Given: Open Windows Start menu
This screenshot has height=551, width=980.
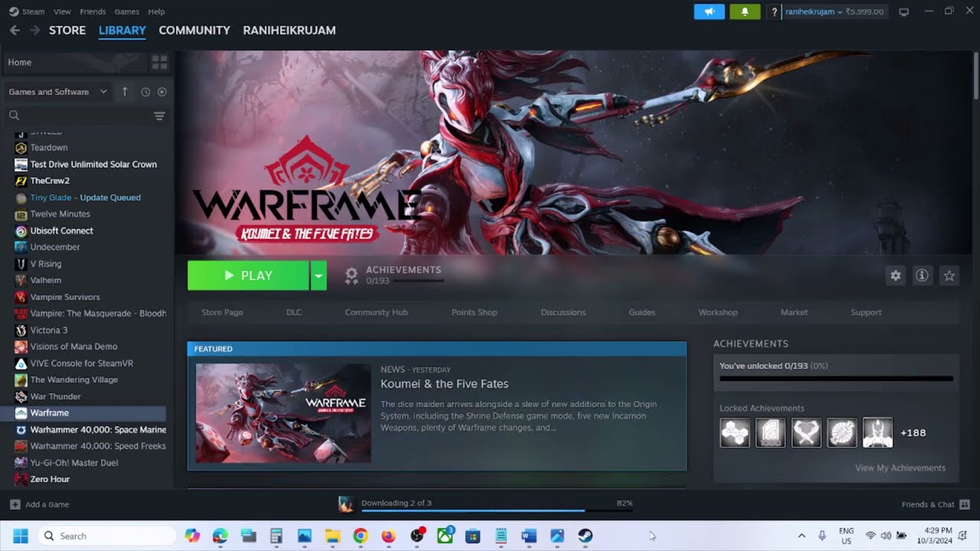Looking at the screenshot, I should tap(20, 536).
